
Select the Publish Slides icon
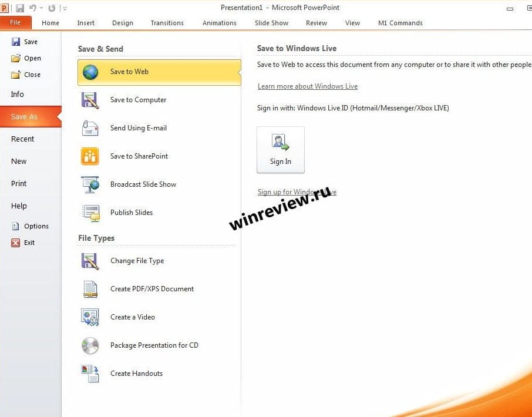(90, 213)
